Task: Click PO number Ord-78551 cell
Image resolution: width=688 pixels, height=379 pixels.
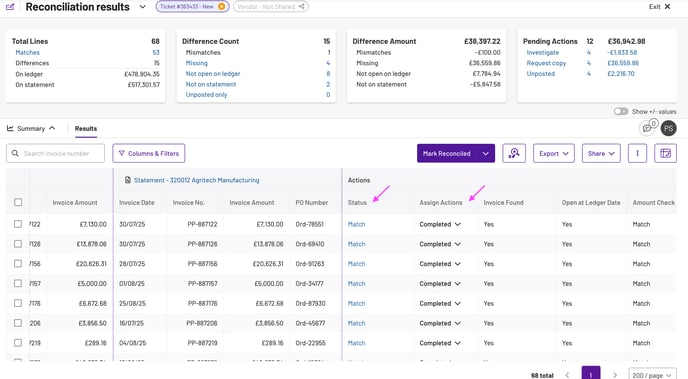Action: tap(309, 224)
